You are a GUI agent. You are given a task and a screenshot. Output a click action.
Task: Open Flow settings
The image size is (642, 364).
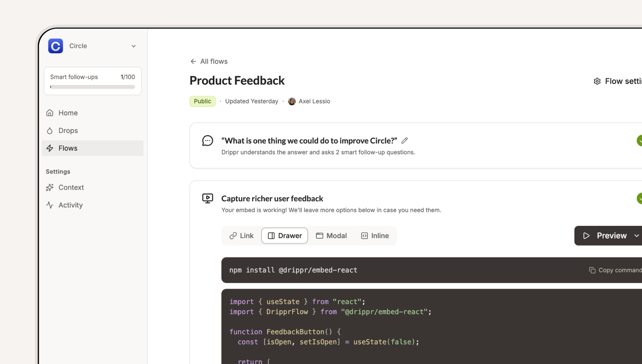[x=617, y=81]
